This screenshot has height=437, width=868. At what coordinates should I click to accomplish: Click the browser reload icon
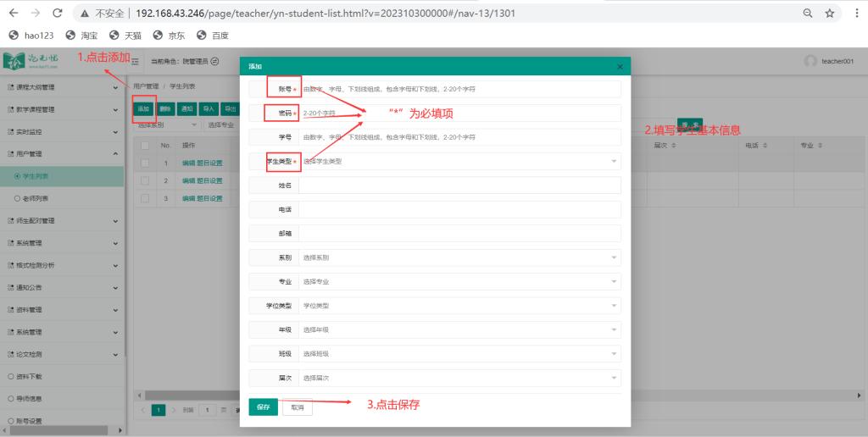[58, 14]
